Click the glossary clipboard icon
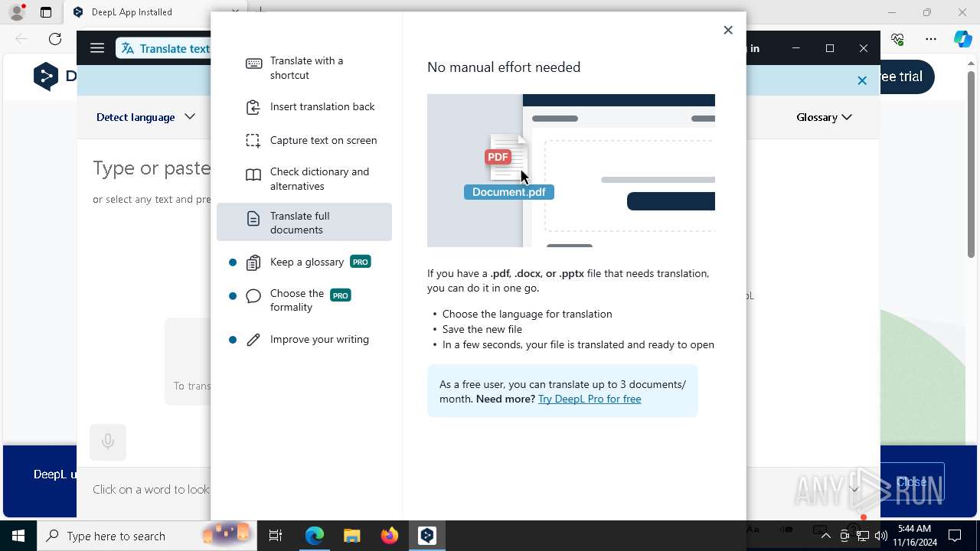Image resolution: width=980 pixels, height=551 pixels. point(253,263)
